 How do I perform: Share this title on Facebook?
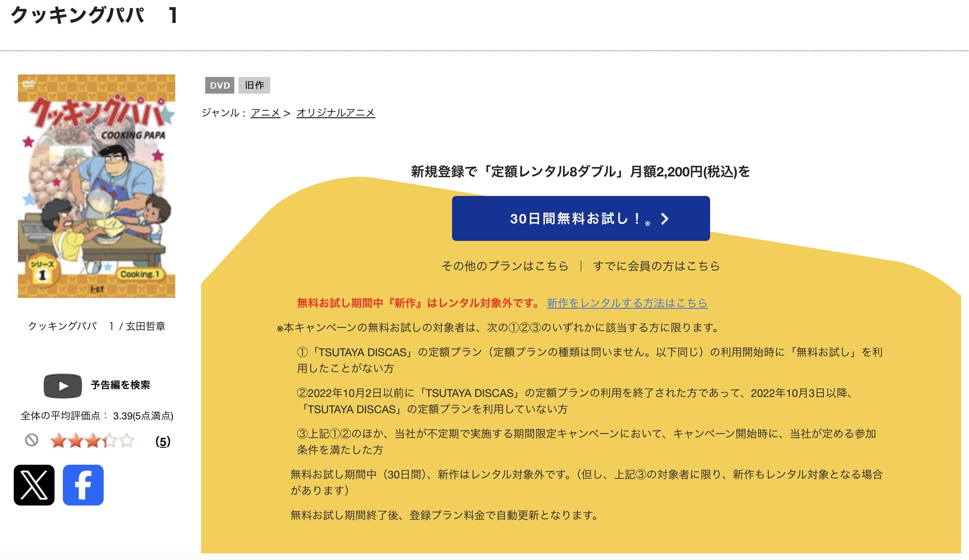coord(83,485)
